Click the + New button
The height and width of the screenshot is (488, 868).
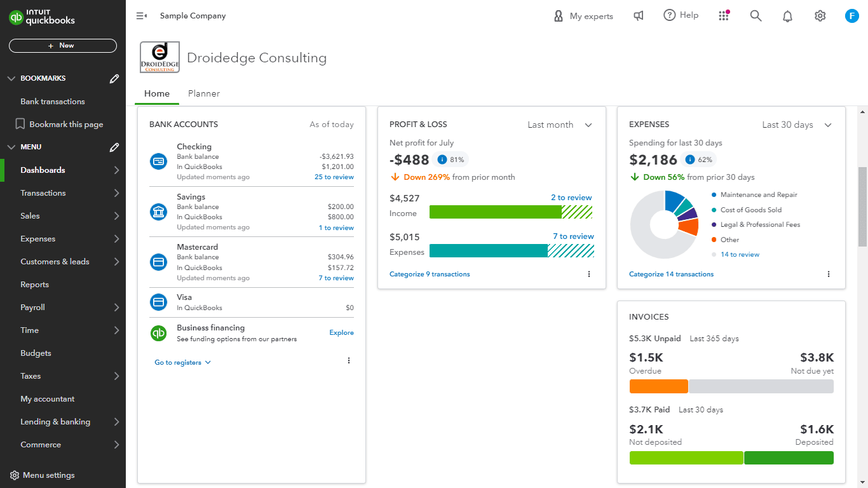(63, 46)
